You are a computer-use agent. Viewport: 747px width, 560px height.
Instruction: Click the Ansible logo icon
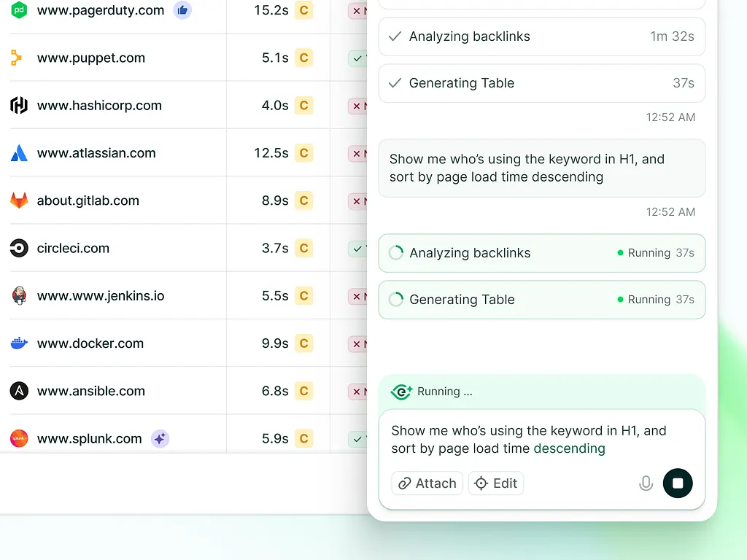19,391
